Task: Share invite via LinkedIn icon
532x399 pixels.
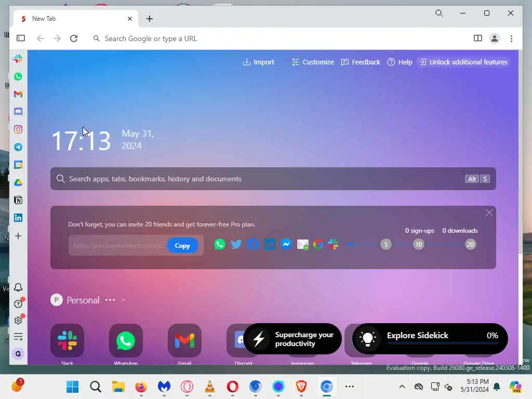Action: point(270,244)
